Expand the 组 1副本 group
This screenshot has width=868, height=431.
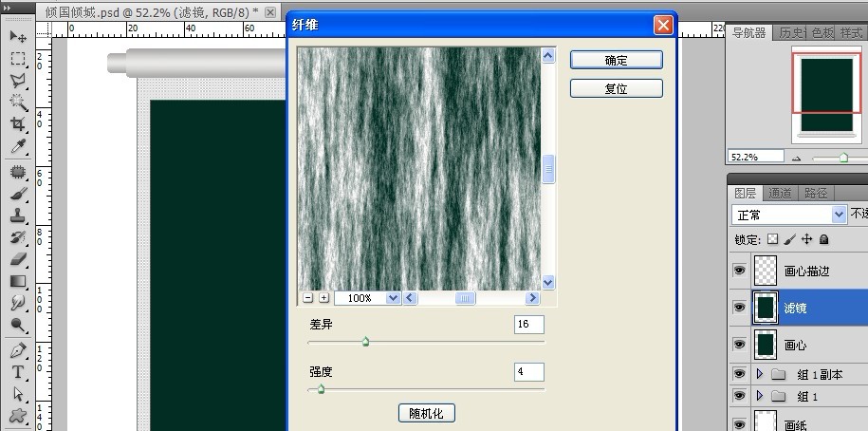pyautogui.click(x=760, y=374)
